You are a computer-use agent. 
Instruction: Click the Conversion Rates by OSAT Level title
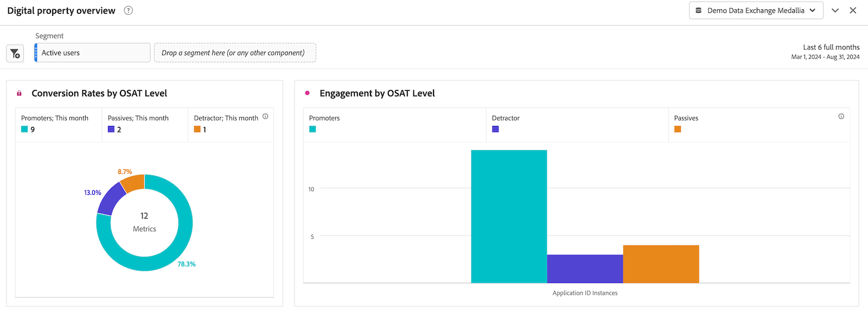click(x=99, y=93)
